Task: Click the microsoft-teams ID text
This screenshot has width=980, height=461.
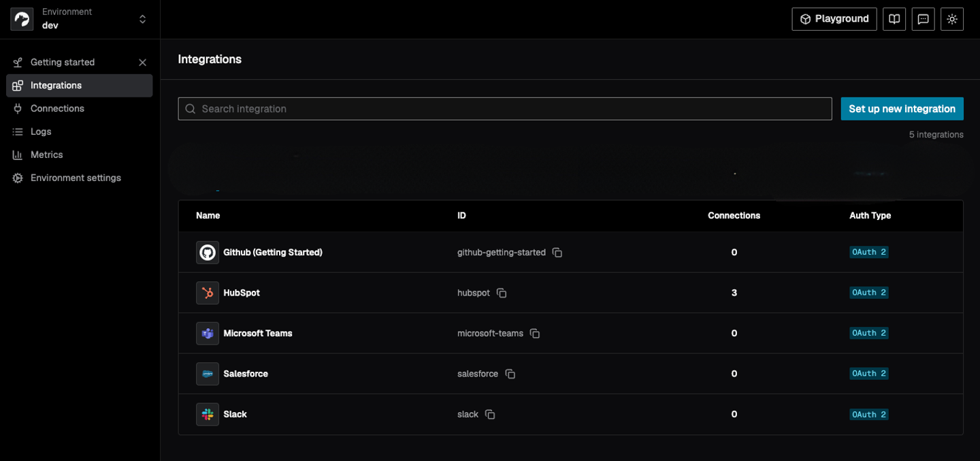Action: tap(490, 334)
